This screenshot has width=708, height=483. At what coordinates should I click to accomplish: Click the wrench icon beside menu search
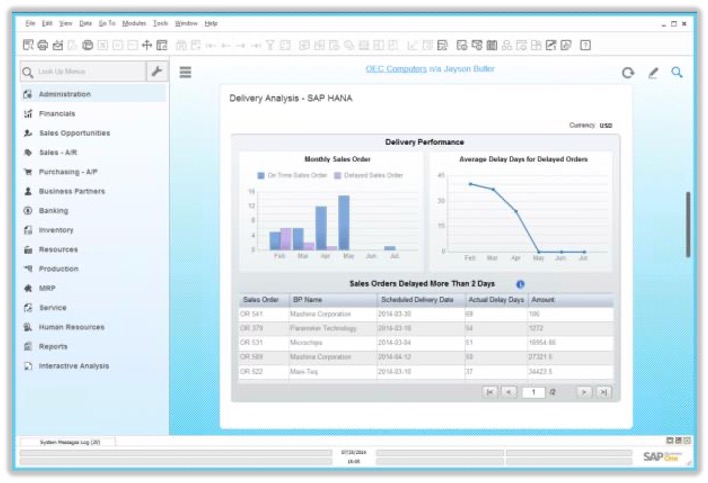click(x=157, y=71)
